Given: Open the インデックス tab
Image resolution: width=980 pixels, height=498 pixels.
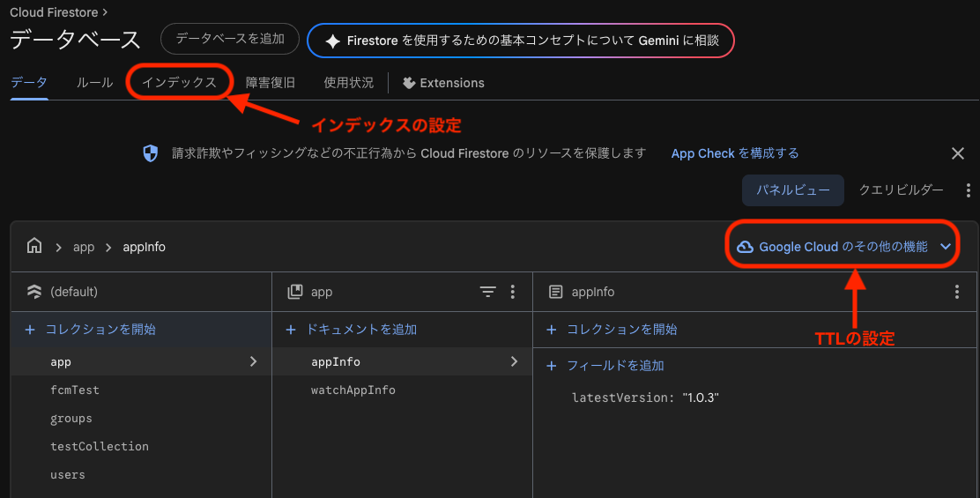Looking at the screenshot, I should pyautogui.click(x=179, y=83).
